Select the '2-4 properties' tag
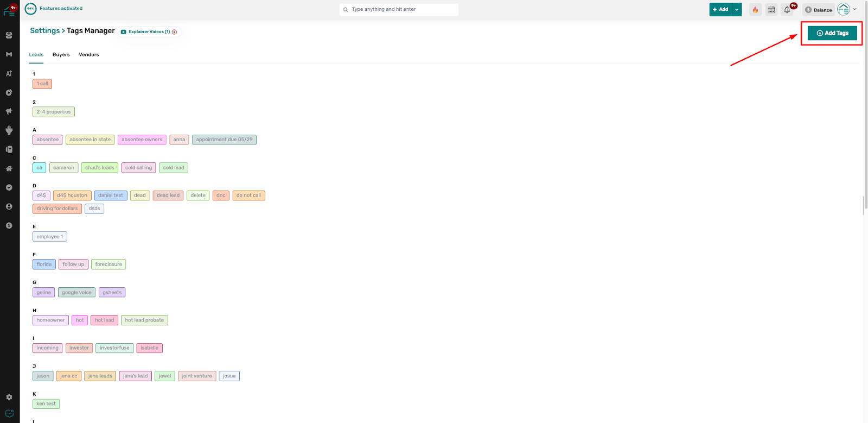The width and height of the screenshot is (868, 423). [x=54, y=112]
